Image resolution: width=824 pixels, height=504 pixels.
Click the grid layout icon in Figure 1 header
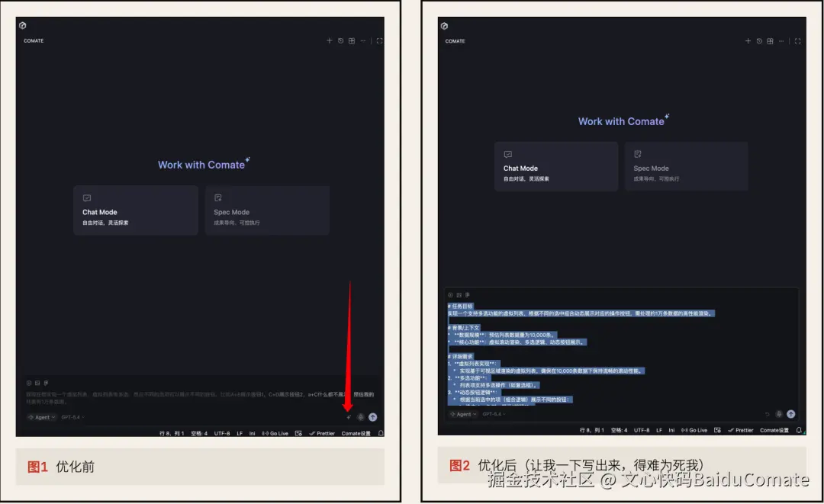point(352,40)
